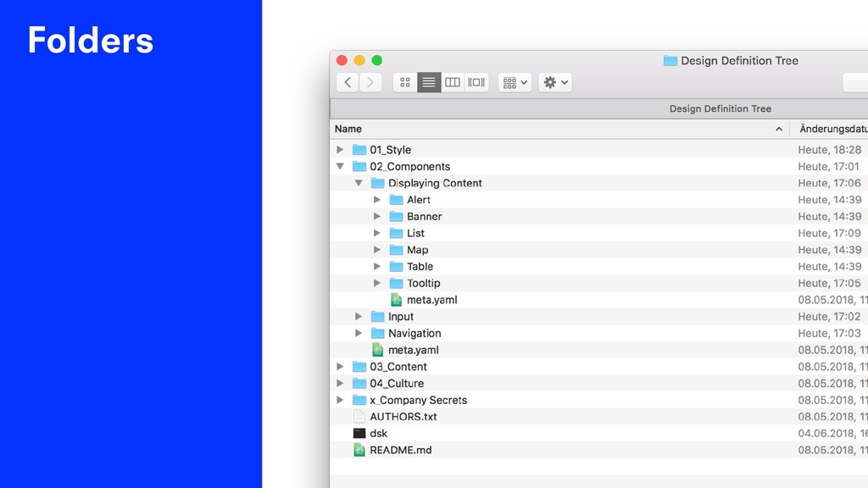Screen dimensions: 868x488
Task: Minimize the window with yellow button
Action: coord(359,60)
